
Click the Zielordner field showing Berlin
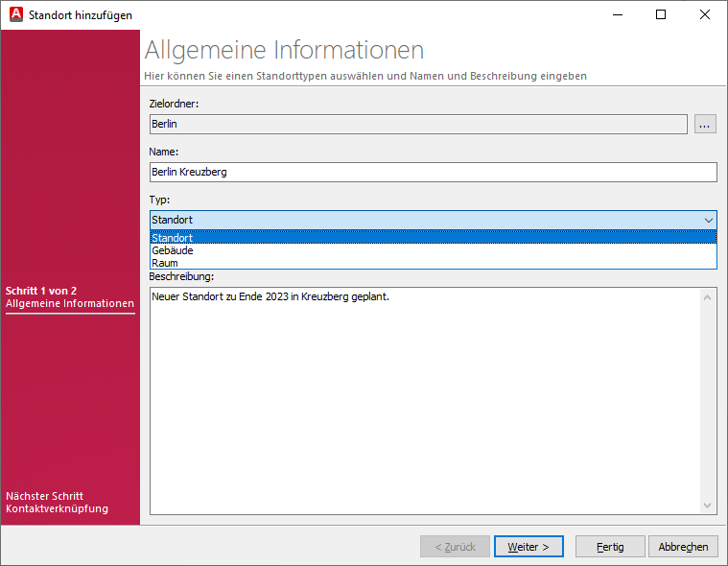(x=417, y=124)
